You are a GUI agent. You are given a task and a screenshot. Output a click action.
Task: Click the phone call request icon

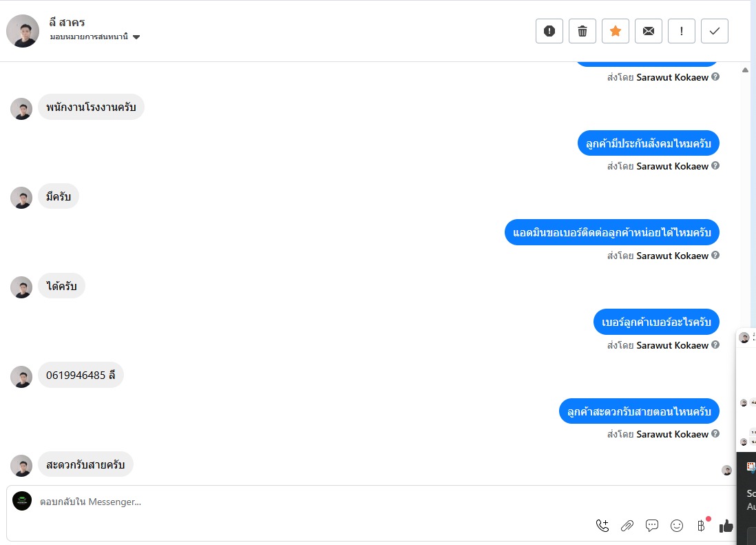point(602,526)
